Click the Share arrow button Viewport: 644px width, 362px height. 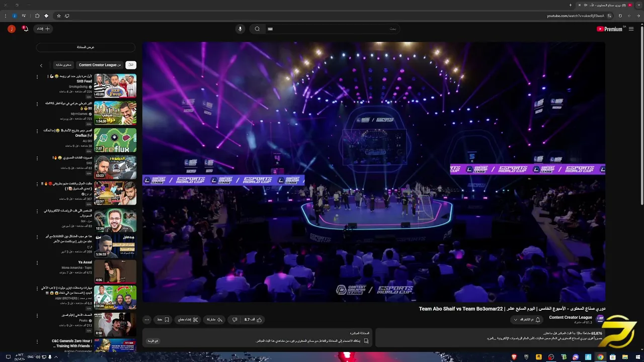[x=214, y=320]
